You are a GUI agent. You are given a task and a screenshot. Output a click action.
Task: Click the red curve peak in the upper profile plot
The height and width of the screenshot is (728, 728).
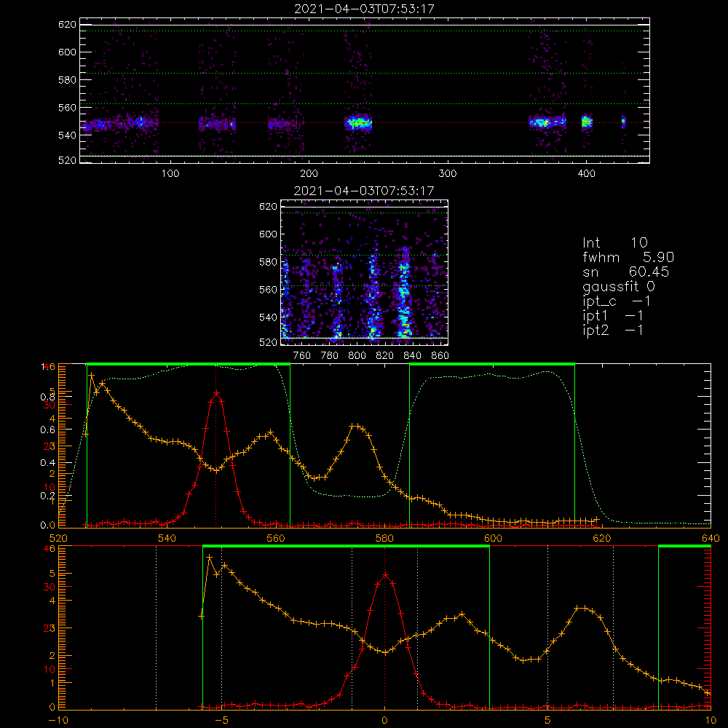(216, 393)
